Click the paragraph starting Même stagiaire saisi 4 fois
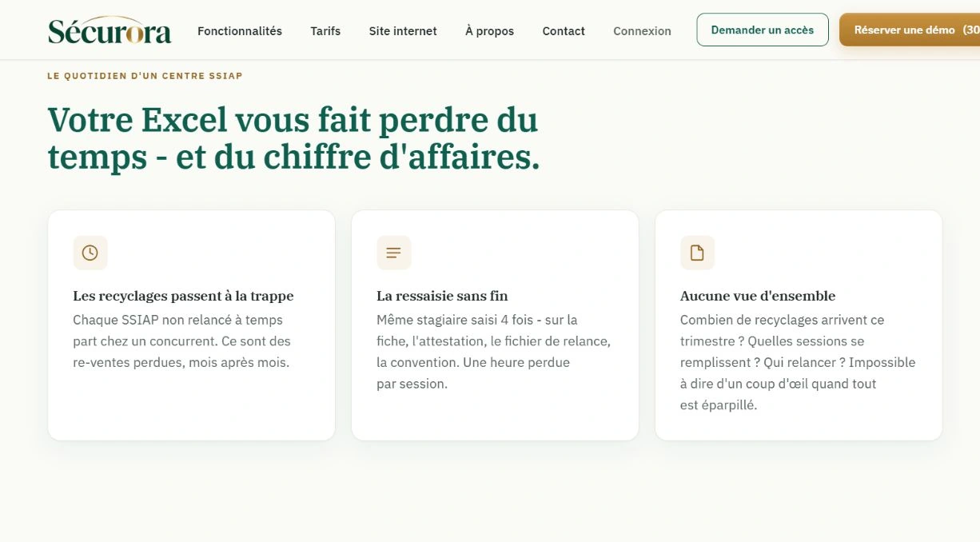This screenshot has height=542, width=980. (x=493, y=352)
